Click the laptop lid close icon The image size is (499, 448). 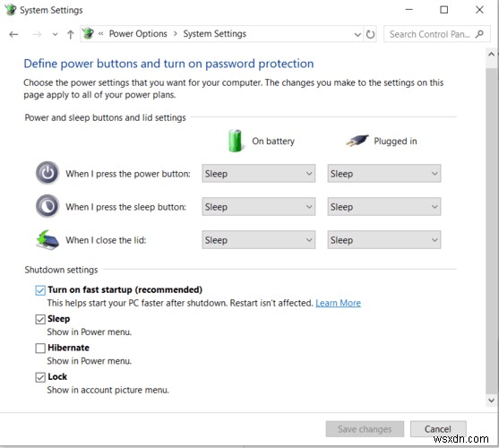point(47,240)
